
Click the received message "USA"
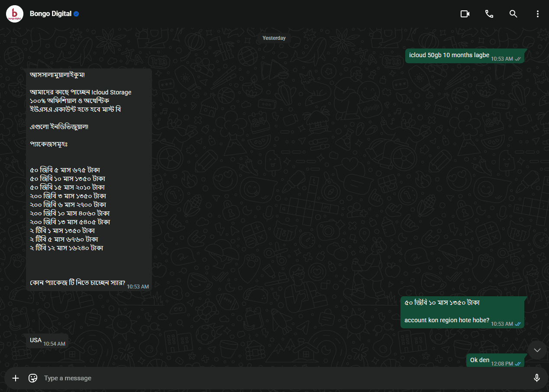click(x=36, y=340)
